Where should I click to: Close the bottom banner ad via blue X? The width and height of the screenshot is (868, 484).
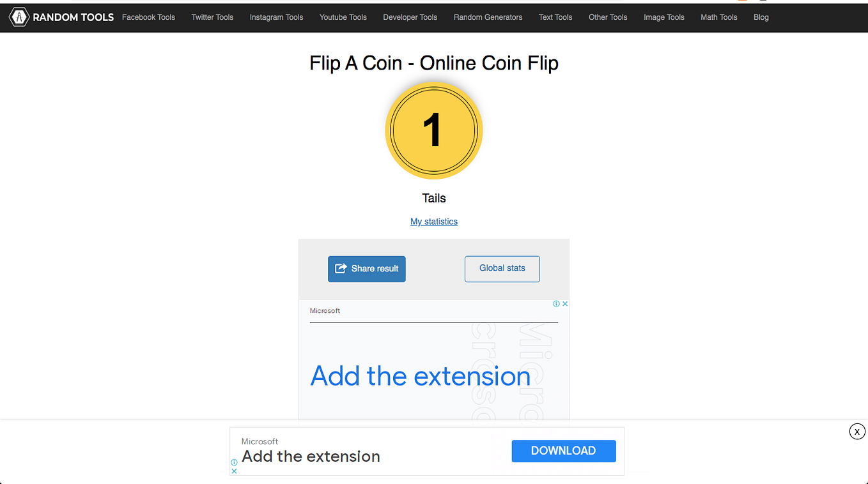pos(234,471)
